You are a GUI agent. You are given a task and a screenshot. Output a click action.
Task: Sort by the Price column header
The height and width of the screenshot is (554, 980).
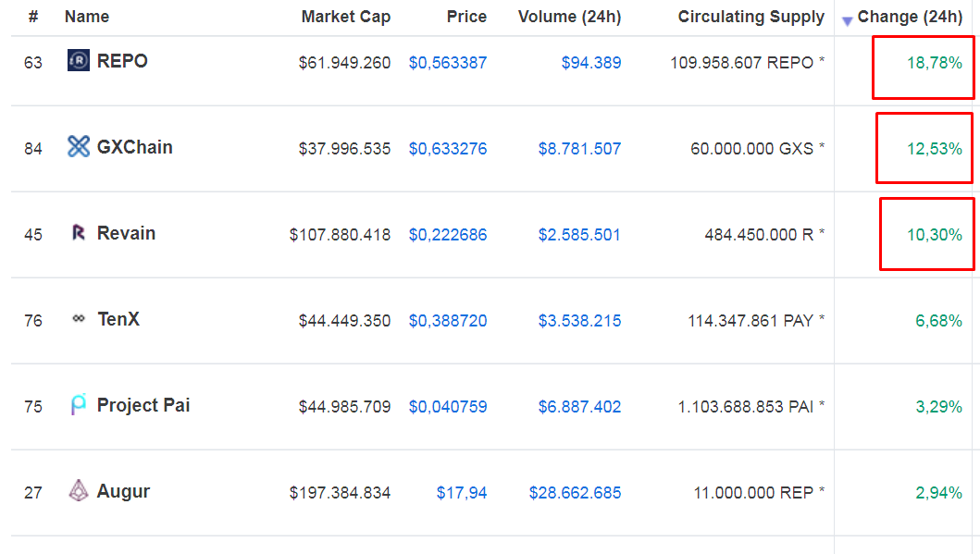466,17
